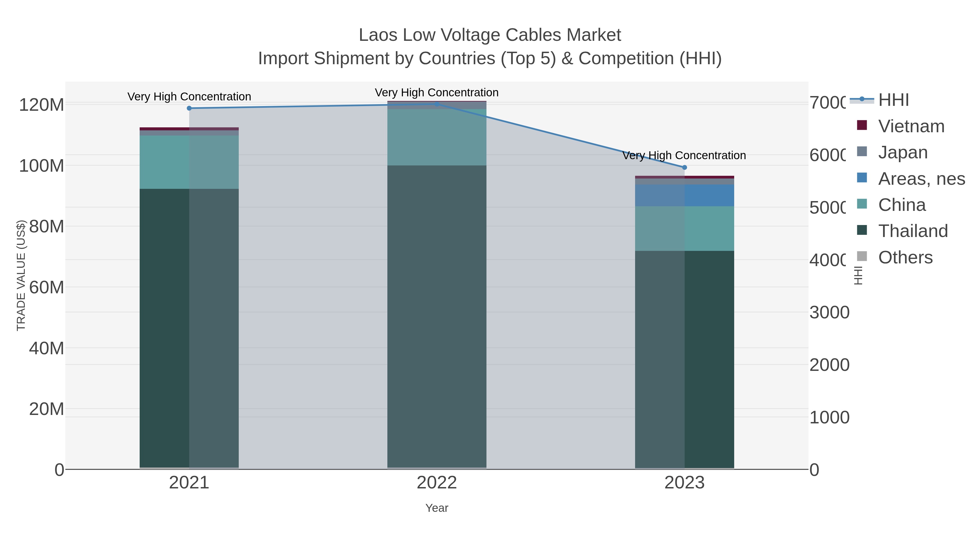The height and width of the screenshot is (551, 980).
Task: Click the 2023 x-axis year label
Action: (x=684, y=483)
